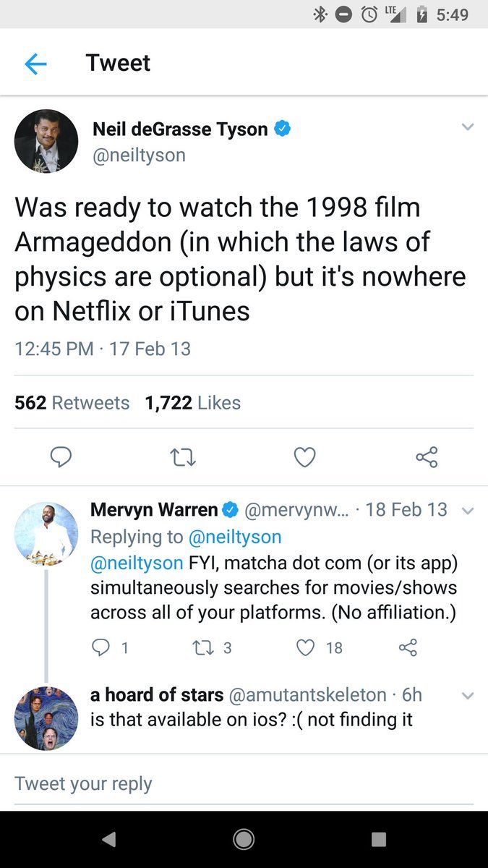Reply to Mervyn Warren's tweet
The width and height of the screenshot is (488, 868).
(100, 647)
